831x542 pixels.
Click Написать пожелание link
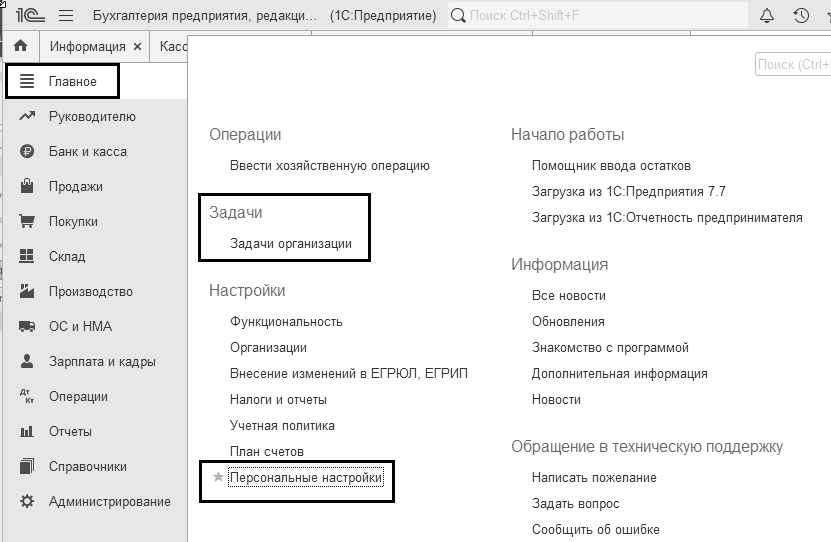pyautogui.click(x=594, y=477)
